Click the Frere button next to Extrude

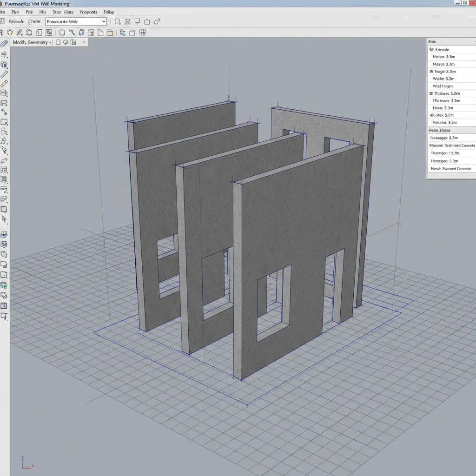(34, 21)
